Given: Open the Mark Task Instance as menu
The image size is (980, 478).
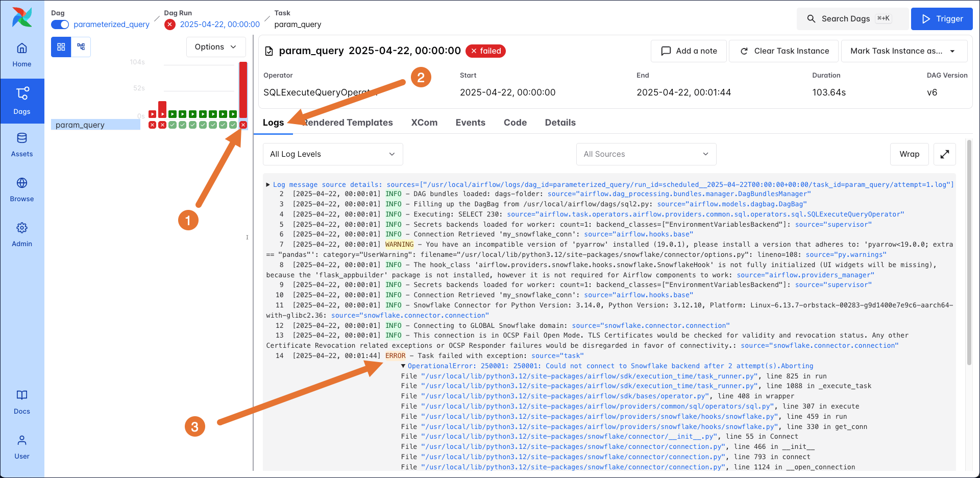Looking at the screenshot, I should 903,51.
